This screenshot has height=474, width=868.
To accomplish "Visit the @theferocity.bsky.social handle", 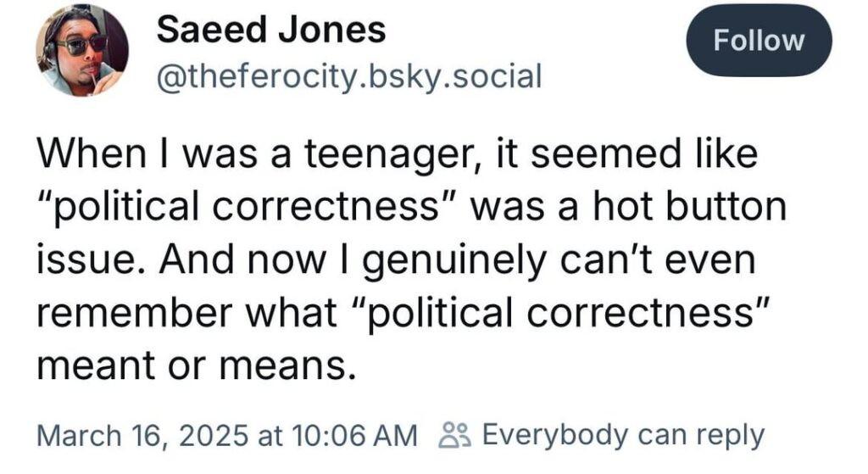I will (349, 75).
